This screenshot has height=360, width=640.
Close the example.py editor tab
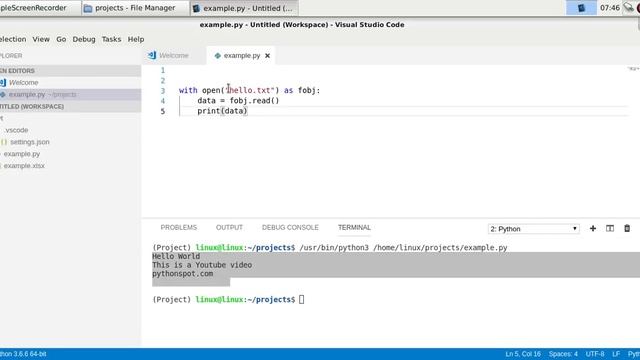click(x=267, y=56)
